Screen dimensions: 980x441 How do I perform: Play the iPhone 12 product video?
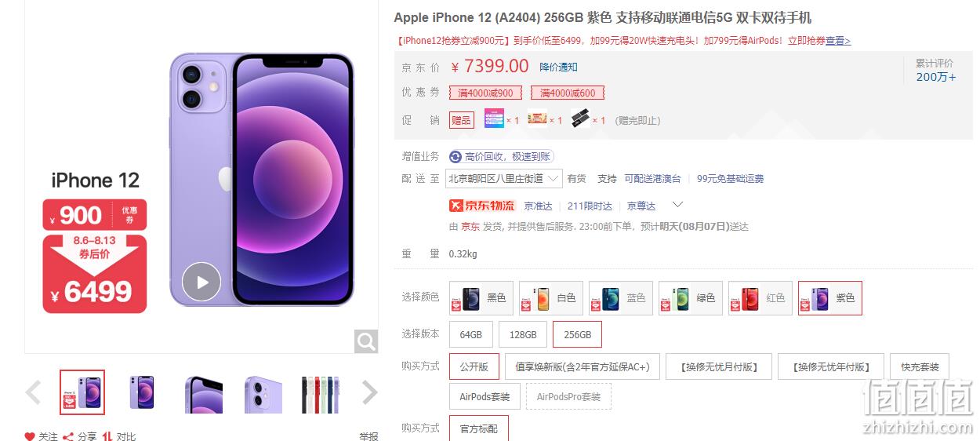[x=201, y=282]
